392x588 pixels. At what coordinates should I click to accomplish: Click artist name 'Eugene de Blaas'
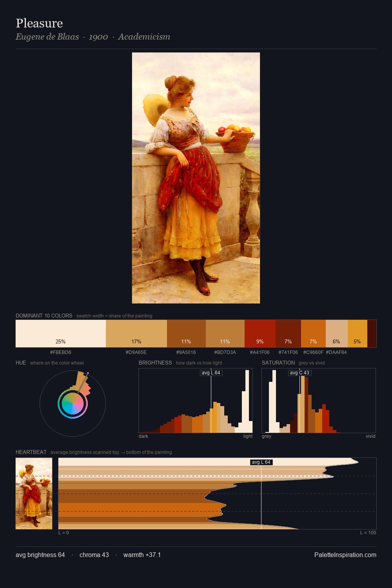(x=47, y=37)
